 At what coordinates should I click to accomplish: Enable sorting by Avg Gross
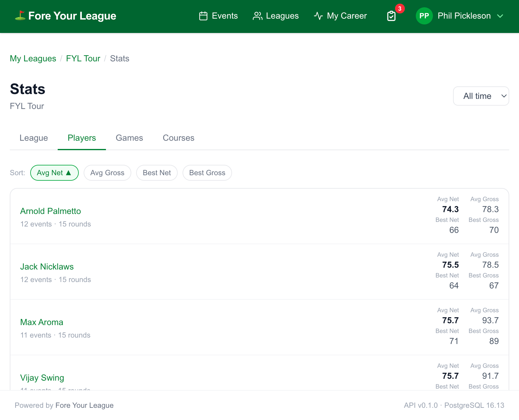(107, 173)
